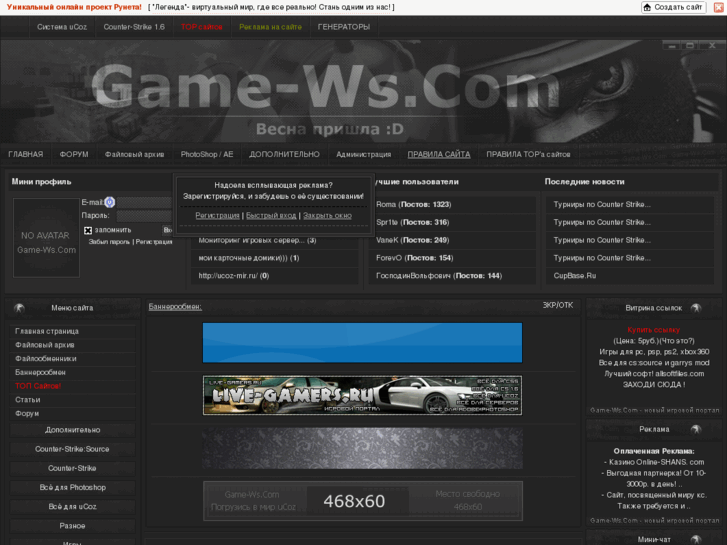Click Файлообменники in site menu
Image resolution: width=727 pixels, height=545 pixels.
45,359
